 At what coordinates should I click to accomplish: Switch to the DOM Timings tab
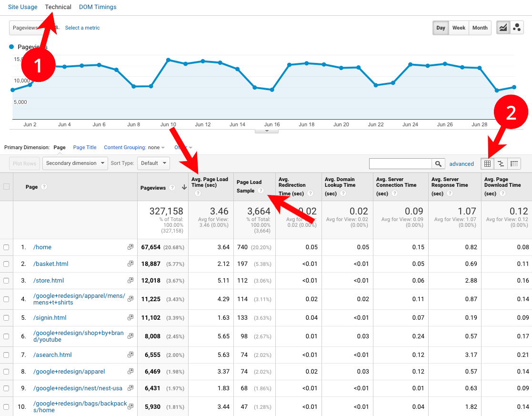point(98,7)
